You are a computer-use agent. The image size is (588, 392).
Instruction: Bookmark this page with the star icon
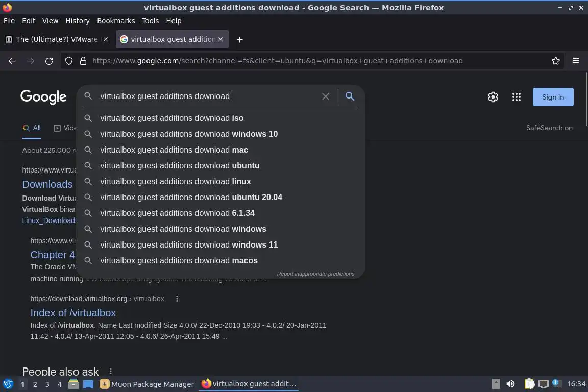click(556, 61)
